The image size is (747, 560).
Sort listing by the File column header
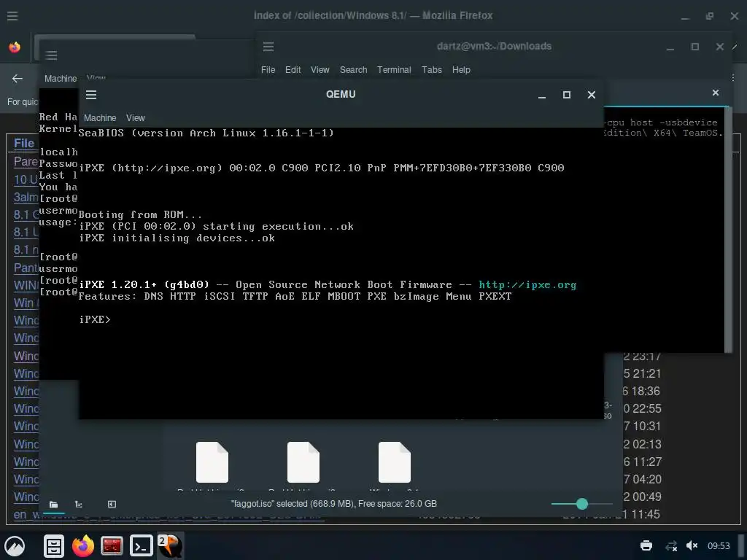pyautogui.click(x=24, y=143)
